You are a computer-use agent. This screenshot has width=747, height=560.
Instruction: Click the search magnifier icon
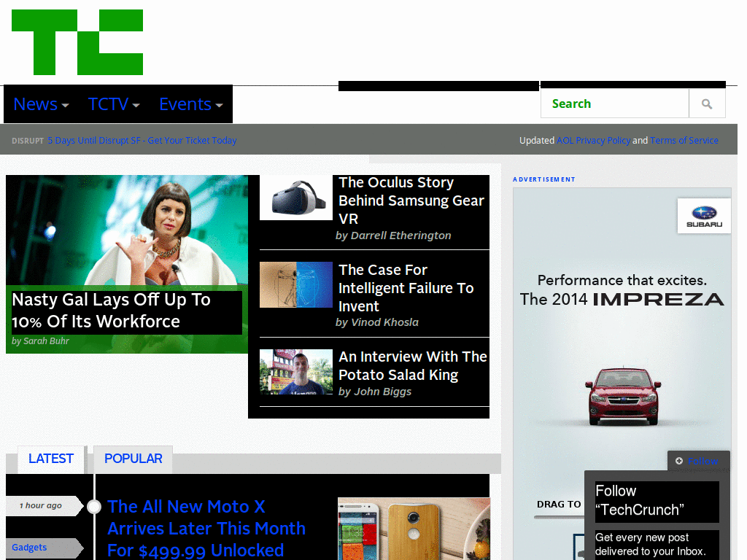(x=707, y=103)
